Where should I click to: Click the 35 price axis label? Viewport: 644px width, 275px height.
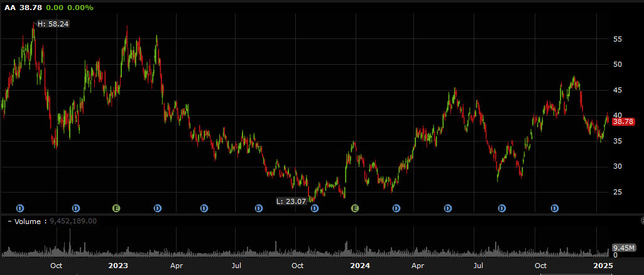pos(618,141)
